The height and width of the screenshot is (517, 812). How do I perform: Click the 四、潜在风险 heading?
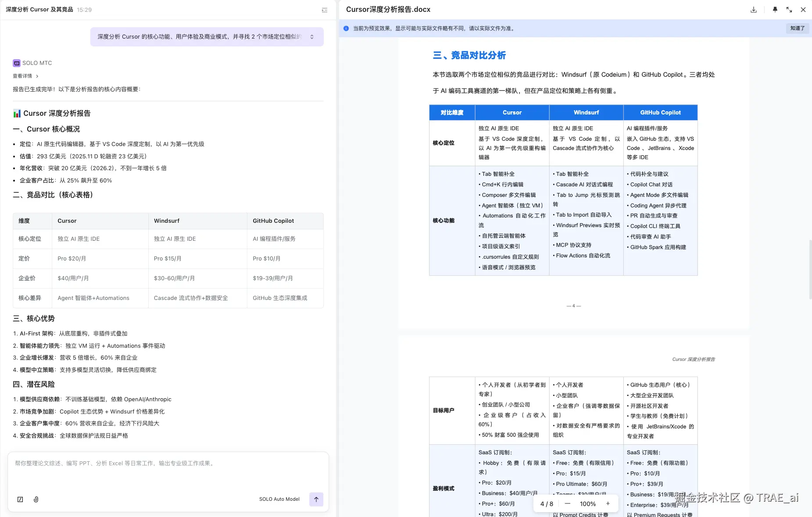tap(34, 385)
